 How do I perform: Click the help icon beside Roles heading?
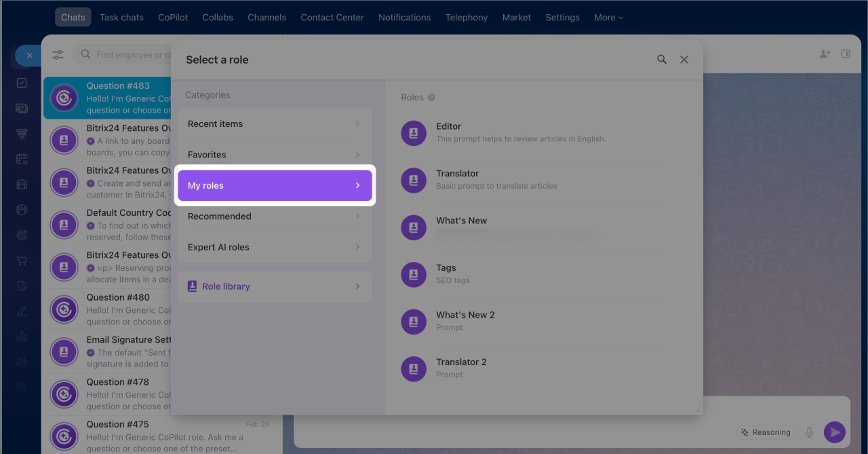coord(431,98)
